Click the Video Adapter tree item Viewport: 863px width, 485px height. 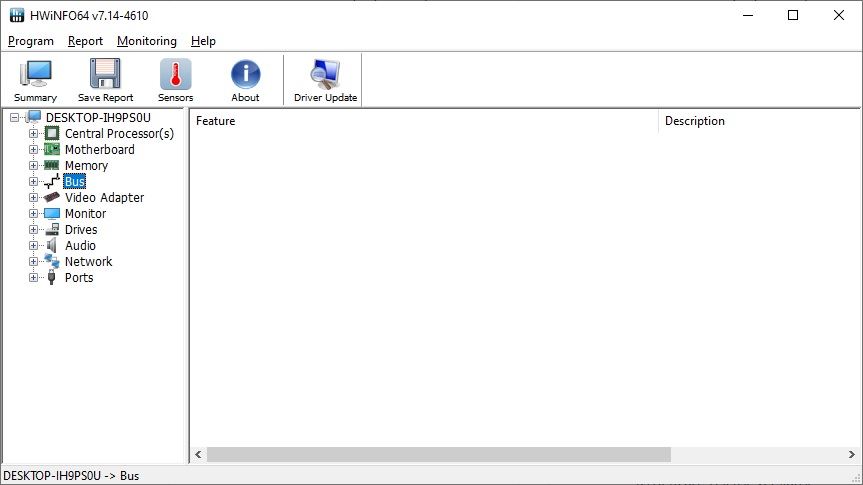[x=104, y=198]
